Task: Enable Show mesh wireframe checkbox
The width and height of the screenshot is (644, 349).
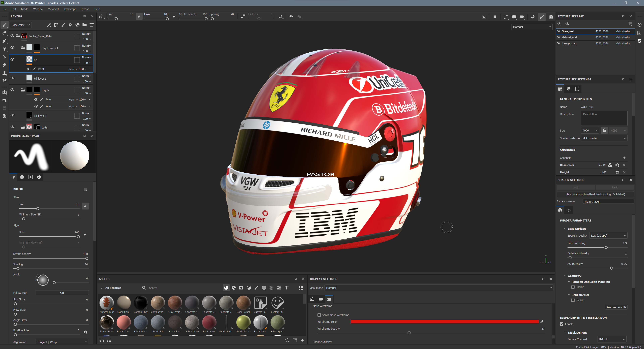Action: (x=319, y=315)
